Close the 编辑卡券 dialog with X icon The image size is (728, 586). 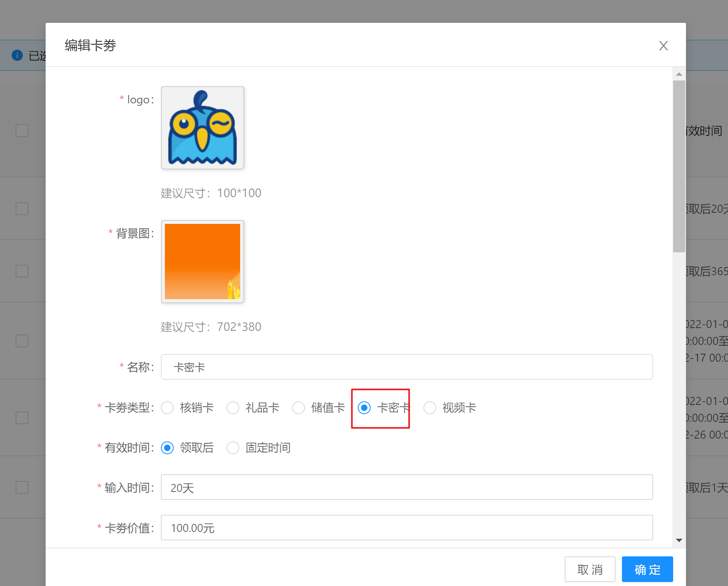point(663,46)
